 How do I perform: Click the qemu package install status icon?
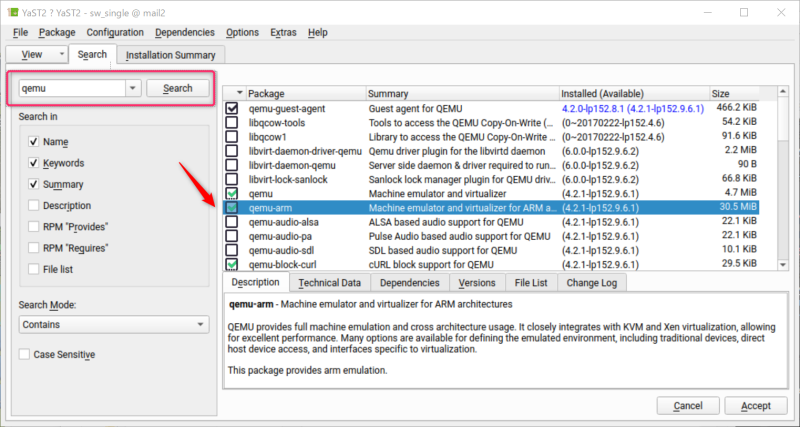[232, 194]
